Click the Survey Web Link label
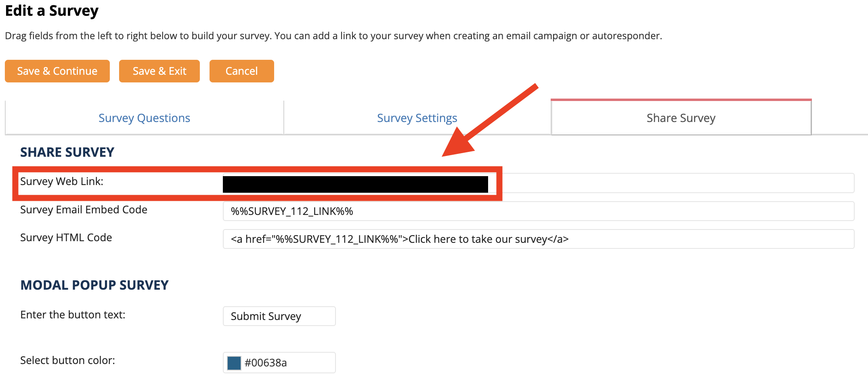The image size is (868, 383). 62,181
